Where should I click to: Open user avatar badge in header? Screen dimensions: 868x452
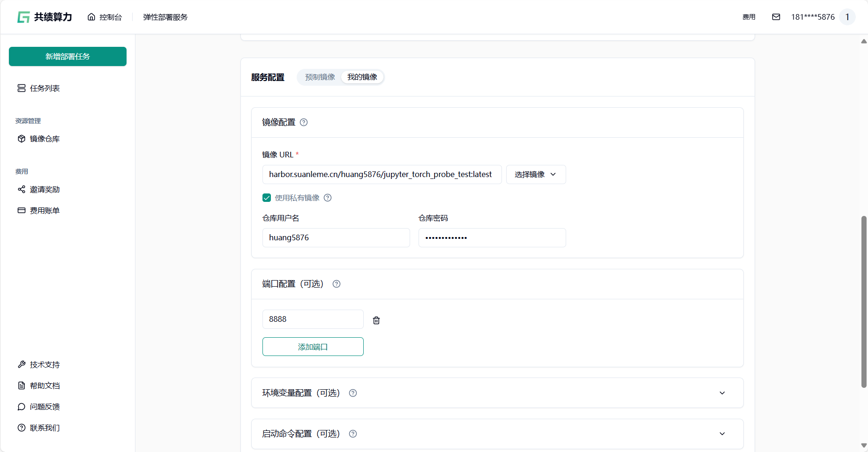(x=847, y=17)
